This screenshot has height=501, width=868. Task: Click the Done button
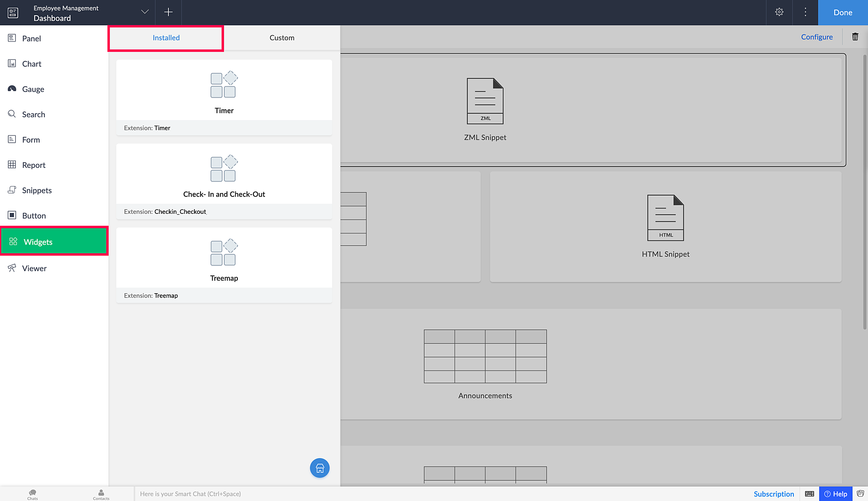coord(843,13)
